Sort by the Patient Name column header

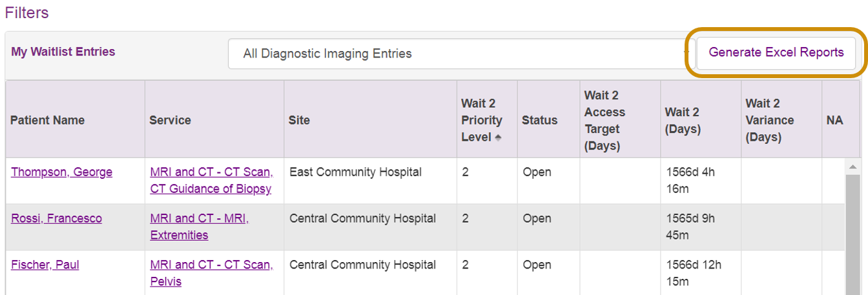pos(47,120)
